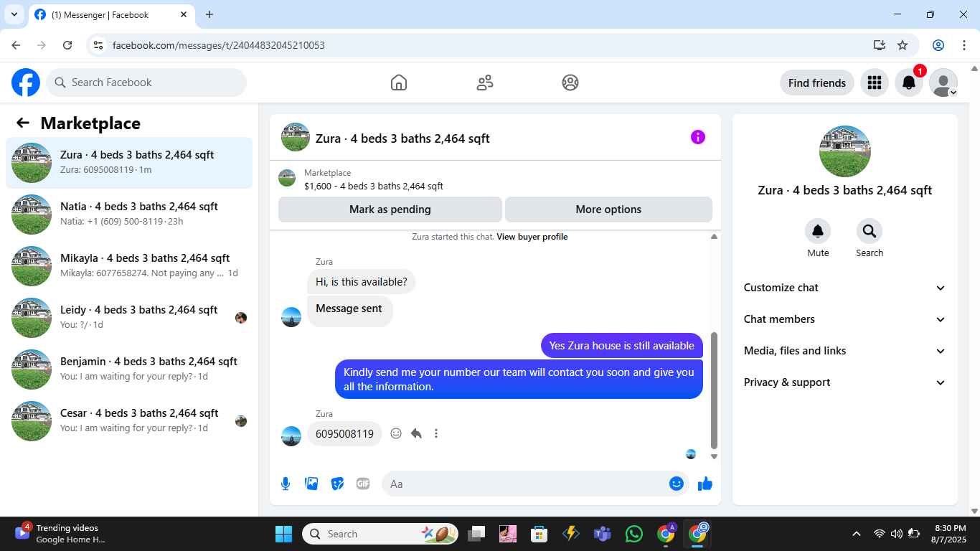Click the 'Hi, is this available?' message
This screenshot has width=980, height=551.
[x=362, y=282]
